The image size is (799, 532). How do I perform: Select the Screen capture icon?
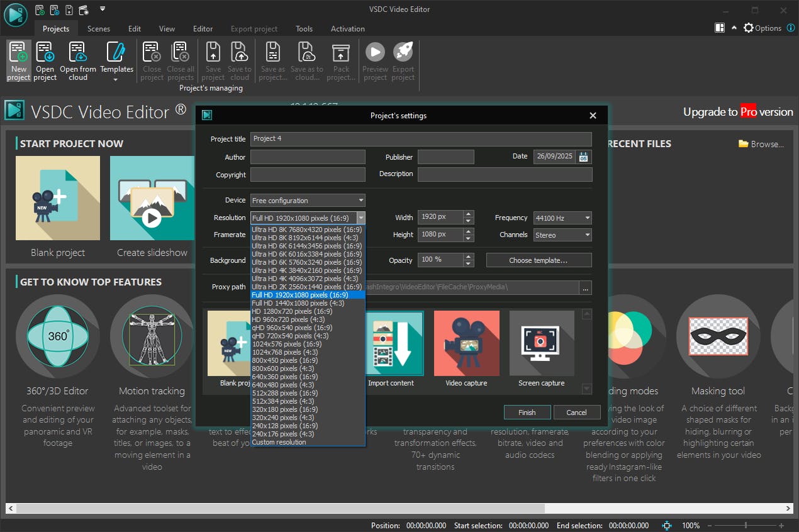tap(541, 343)
